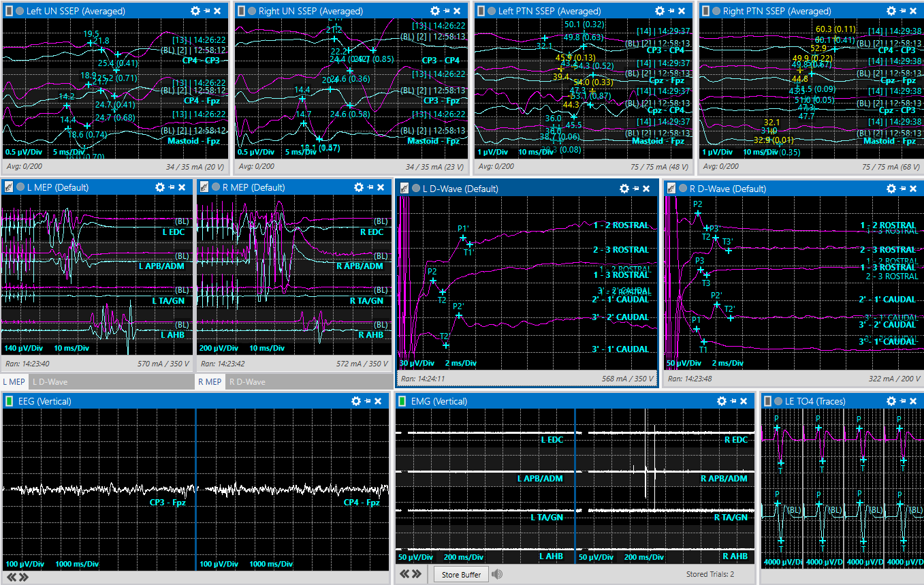Click the L D-Wave panel pulse icon
Screen dimensions: 924x585
[x=404, y=188]
